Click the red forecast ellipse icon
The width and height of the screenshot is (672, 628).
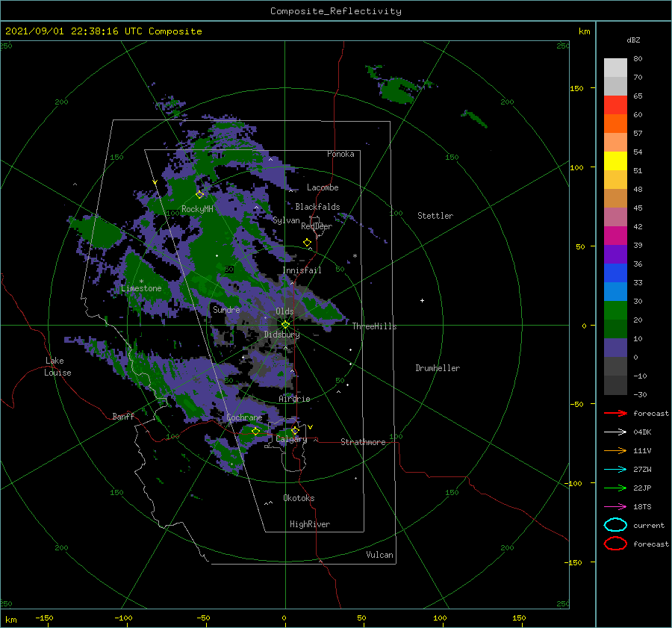pyautogui.click(x=615, y=544)
